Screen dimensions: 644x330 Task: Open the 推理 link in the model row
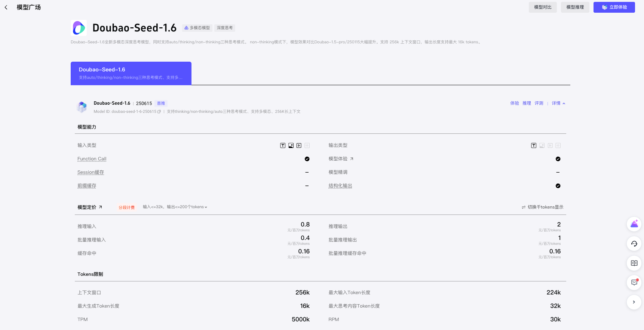(x=527, y=103)
